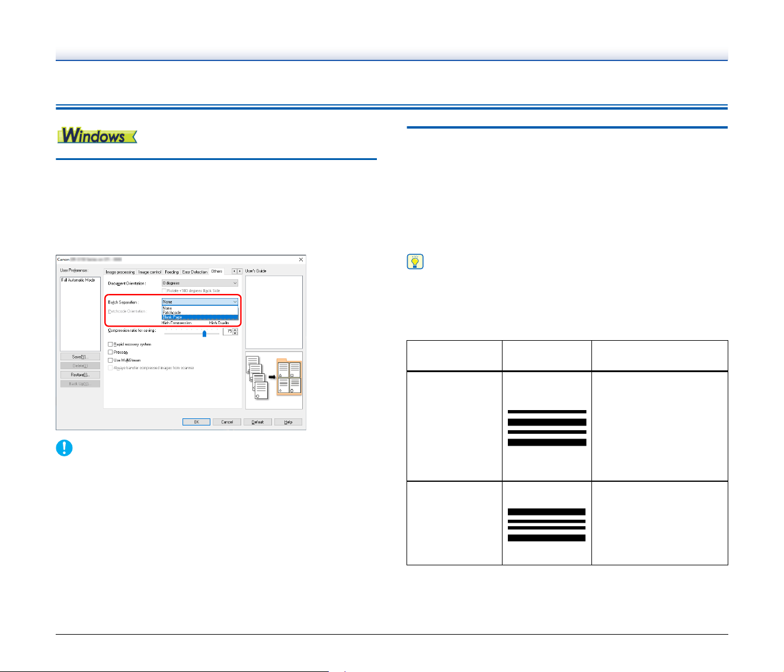Click the exclamation important notice icon
The height and width of the screenshot is (672, 784).
pyautogui.click(x=64, y=447)
